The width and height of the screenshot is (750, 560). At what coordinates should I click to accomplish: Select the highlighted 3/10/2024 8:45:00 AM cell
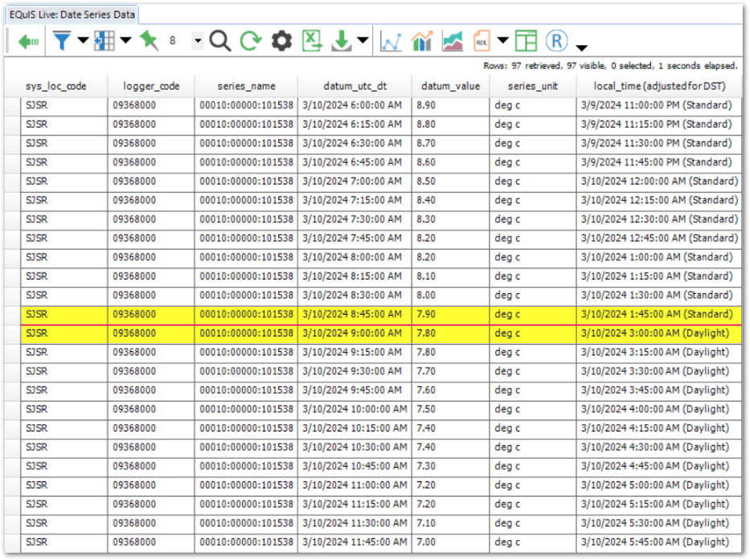coord(354,314)
